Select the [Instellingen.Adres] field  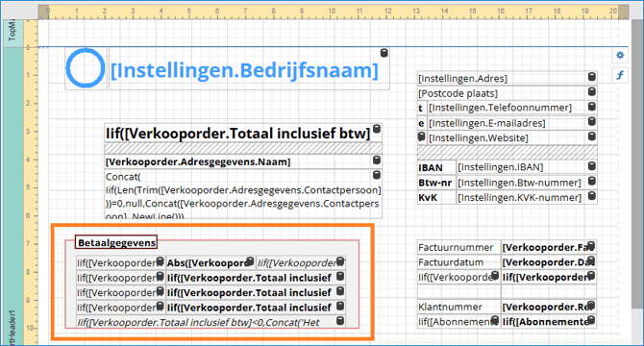tap(507, 78)
